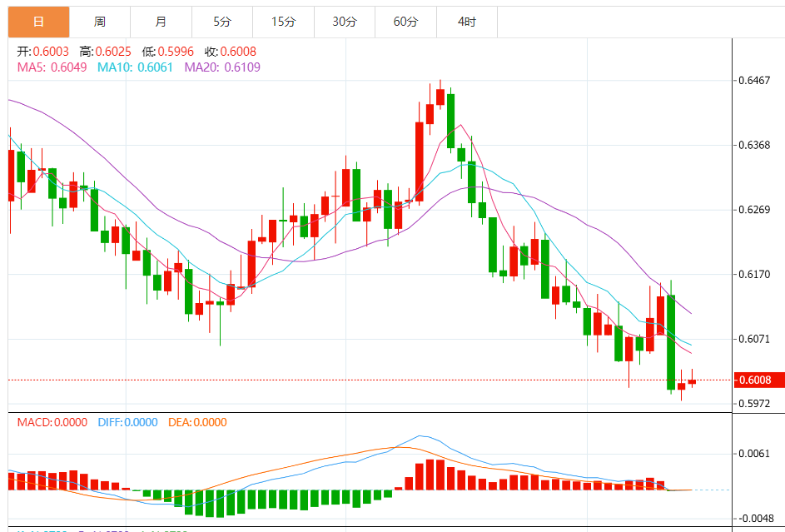The width and height of the screenshot is (785, 532).
Task: Click the 0.6170 price axis label
Action: 754,274
